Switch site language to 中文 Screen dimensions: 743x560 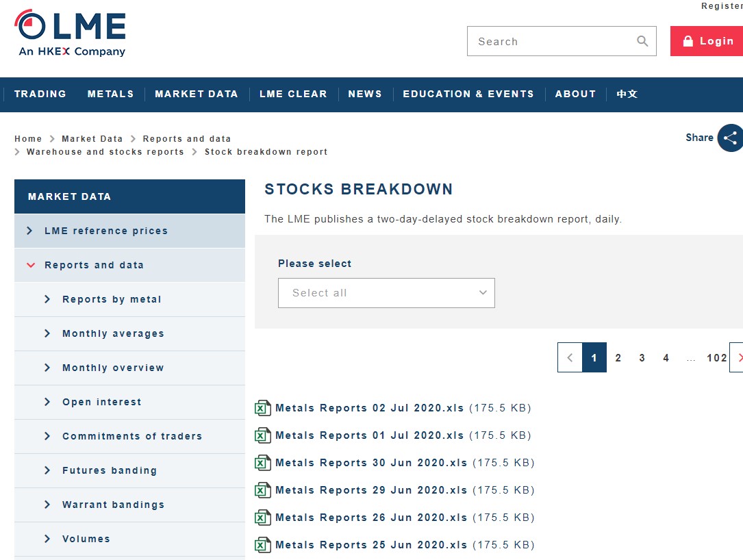click(x=627, y=94)
